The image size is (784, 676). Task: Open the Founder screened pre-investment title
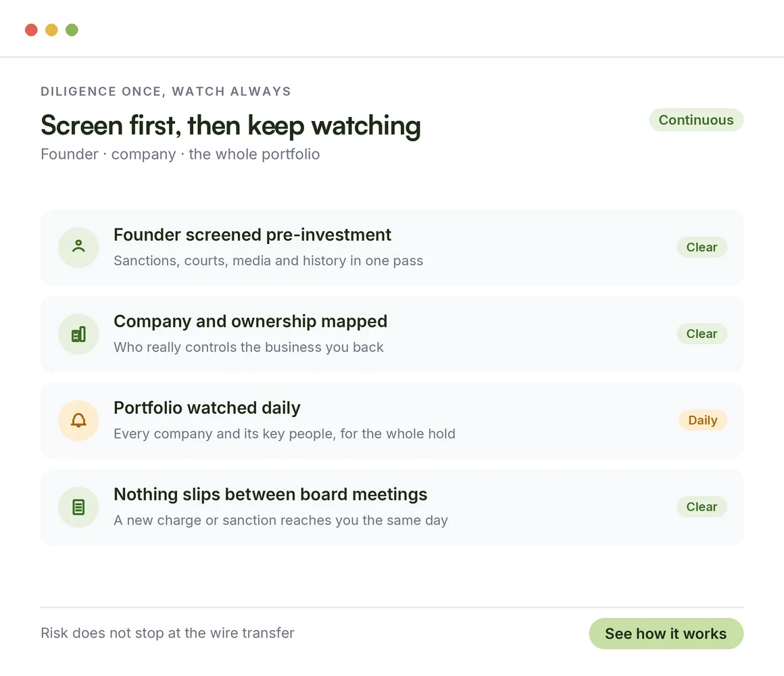coord(252,235)
